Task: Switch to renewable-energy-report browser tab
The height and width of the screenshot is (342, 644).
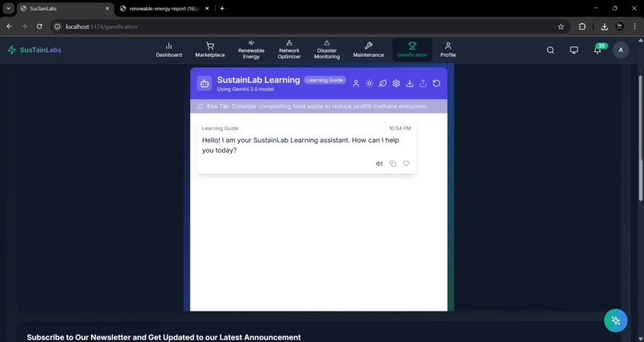Action: coord(165,8)
